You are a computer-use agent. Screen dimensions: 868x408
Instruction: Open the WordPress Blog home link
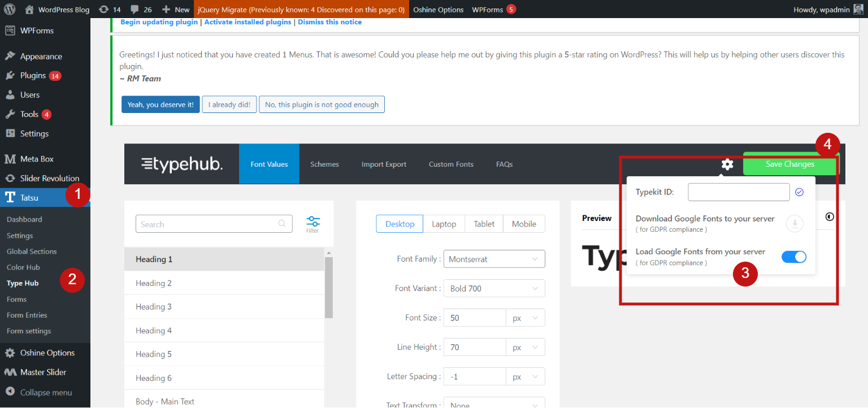(x=57, y=9)
